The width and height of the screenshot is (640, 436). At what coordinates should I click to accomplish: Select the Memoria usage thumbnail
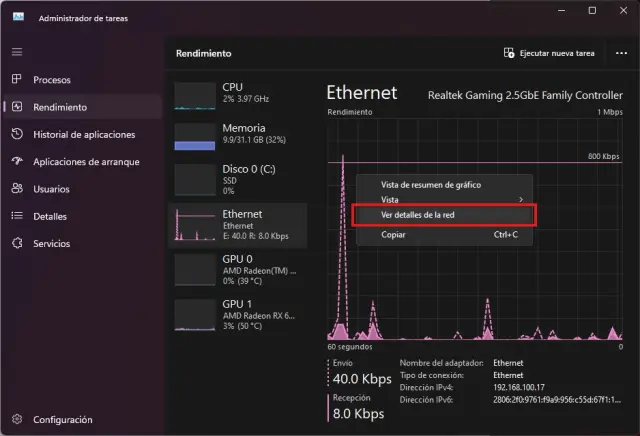click(195, 137)
